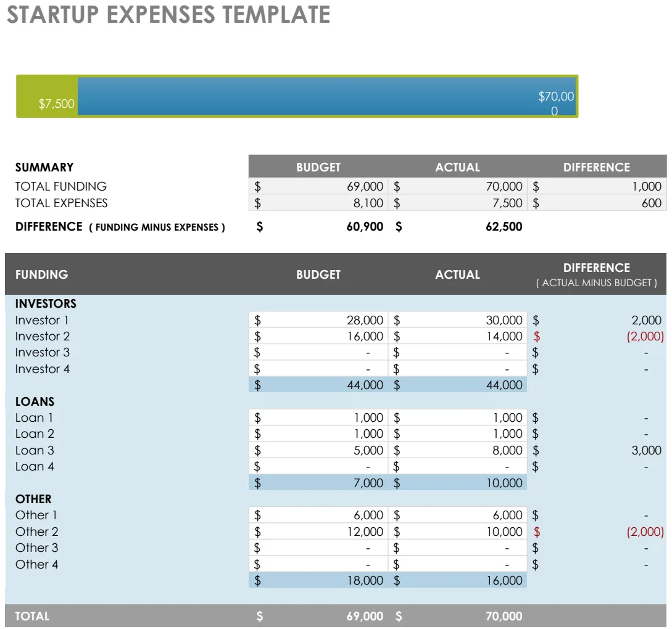672x629 pixels.
Task: Select the blue $70,000 funding bar segment
Action: coord(326,96)
